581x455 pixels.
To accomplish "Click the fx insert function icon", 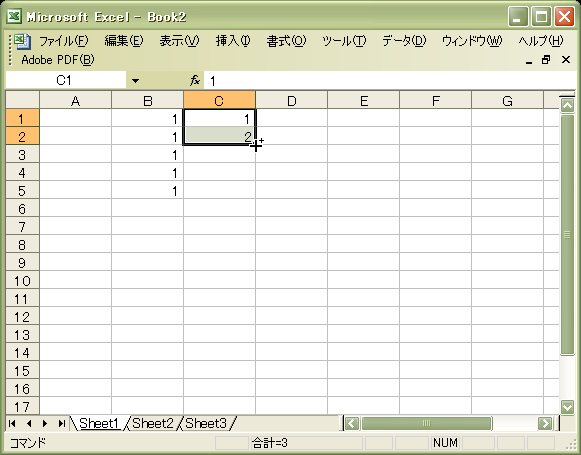I will tap(195, 80).
